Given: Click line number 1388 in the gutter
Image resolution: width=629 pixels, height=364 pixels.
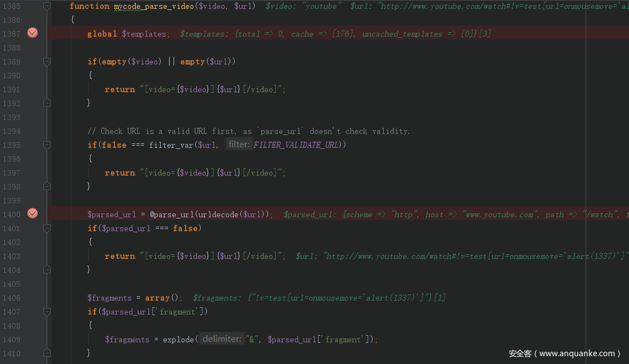Looking at the screenshot, I should point(11,48).
